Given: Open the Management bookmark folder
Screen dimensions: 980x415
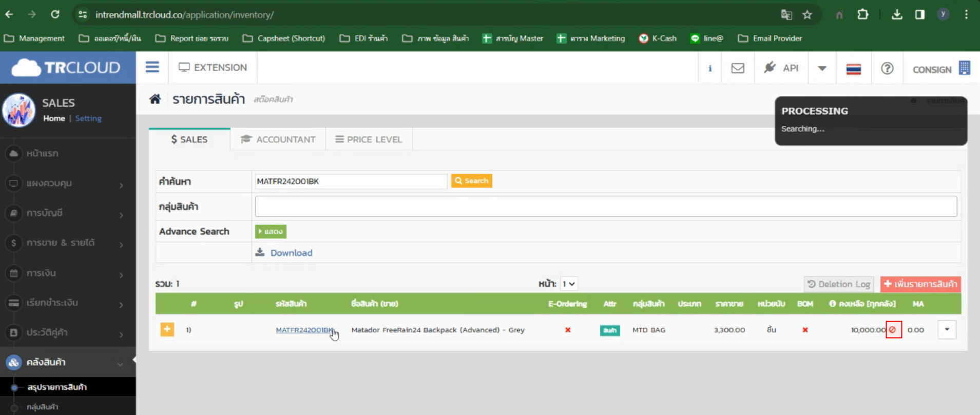Looking at the screenshot, I should (x=34, y=38).
